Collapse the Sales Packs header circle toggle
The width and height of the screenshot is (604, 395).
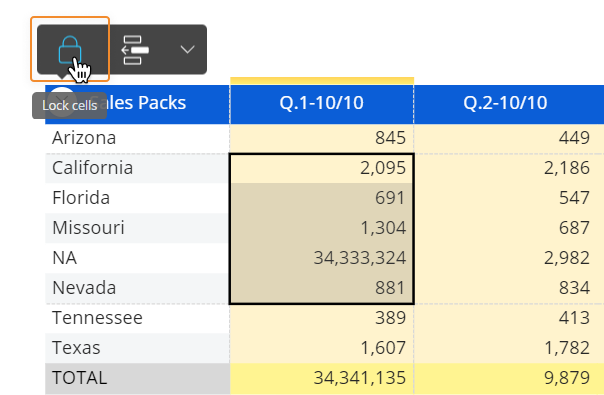(x=63, y=99)
